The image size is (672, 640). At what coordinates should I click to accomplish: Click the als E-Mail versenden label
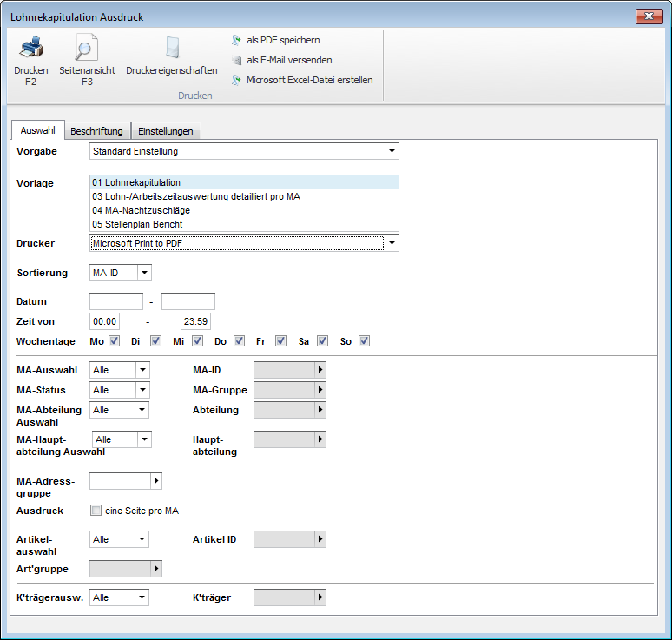pos(289,60)
